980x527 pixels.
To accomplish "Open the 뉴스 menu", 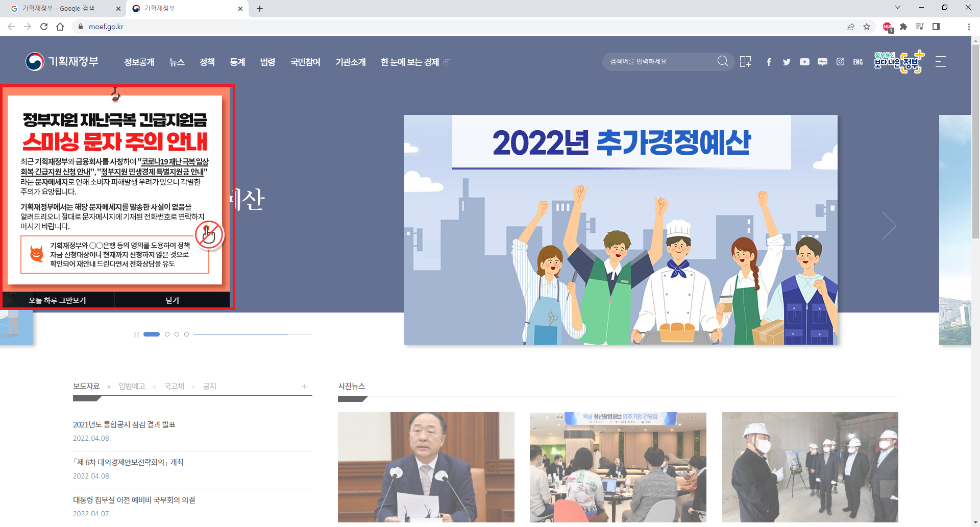I will tap(177, 62).
